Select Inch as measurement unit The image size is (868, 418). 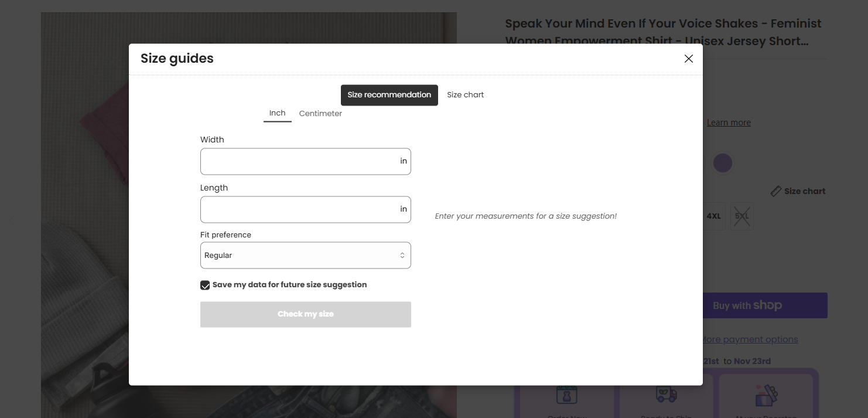(x=277, y=113)
